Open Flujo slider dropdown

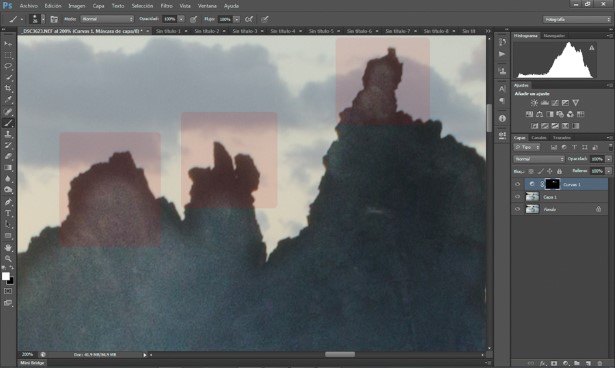[x=237, y=19]
